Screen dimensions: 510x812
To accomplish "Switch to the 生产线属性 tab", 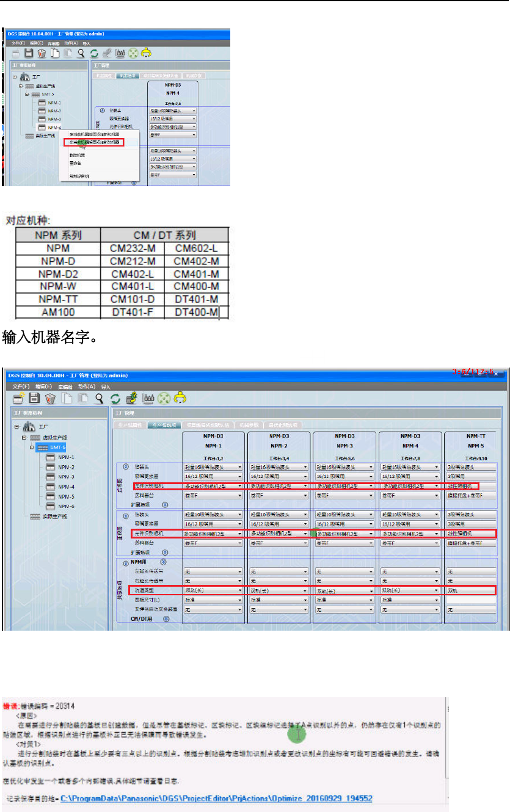I will 129,425.
